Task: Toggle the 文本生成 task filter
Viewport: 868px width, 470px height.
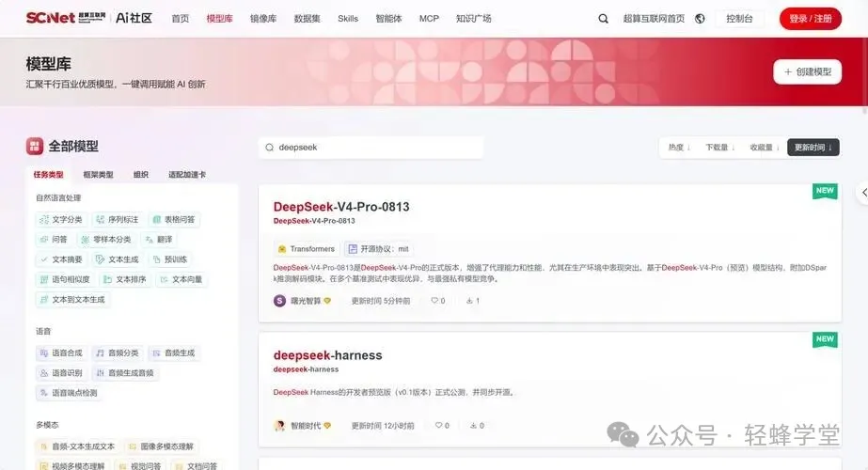Action: point(117,259)
